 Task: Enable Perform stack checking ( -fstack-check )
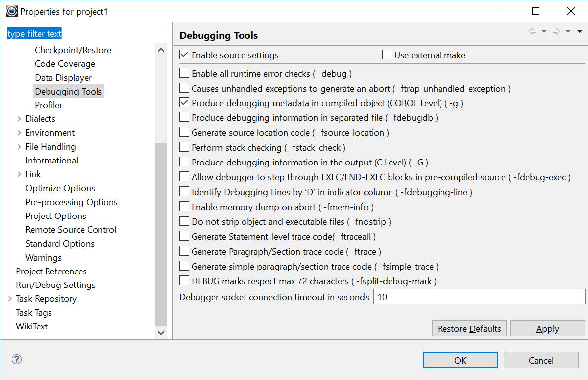(x=184, y=148)
